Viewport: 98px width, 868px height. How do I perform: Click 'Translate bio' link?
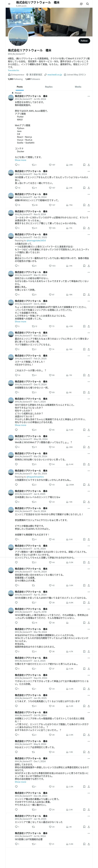(x=14, y=70)
